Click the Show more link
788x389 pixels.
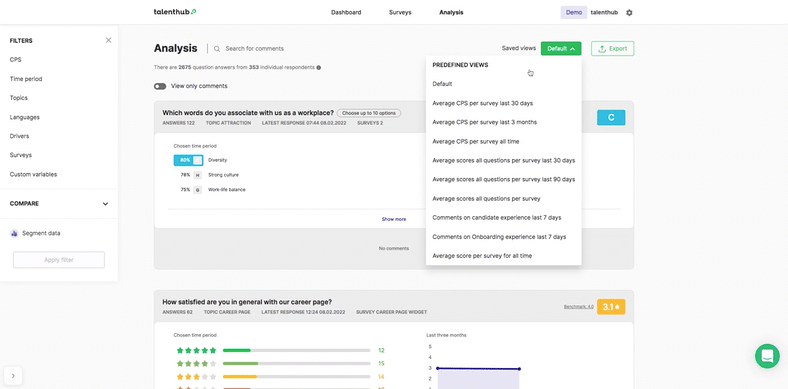(394, 219)
